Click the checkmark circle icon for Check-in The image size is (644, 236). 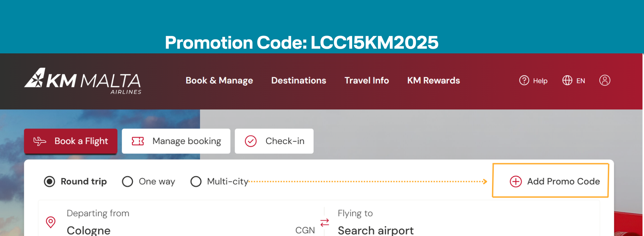251,141
